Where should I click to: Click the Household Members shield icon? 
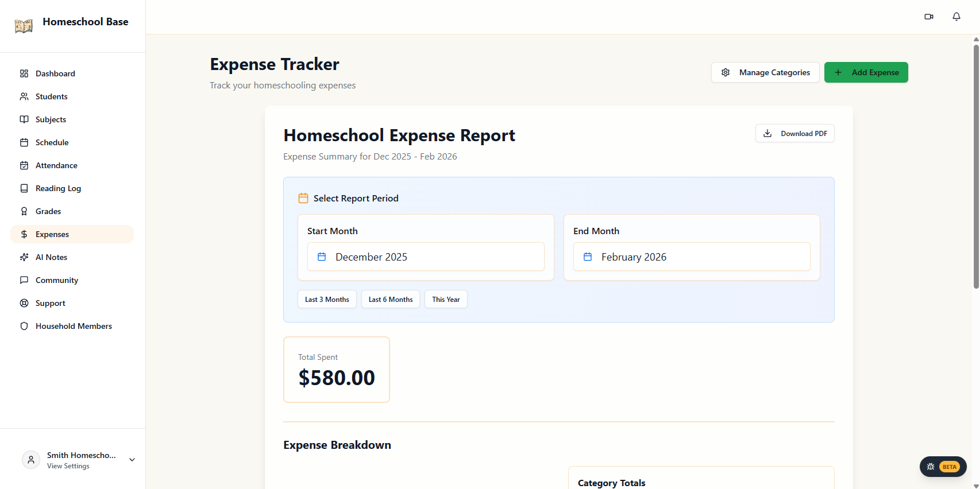pyautogui.click(x=24, y=326)
